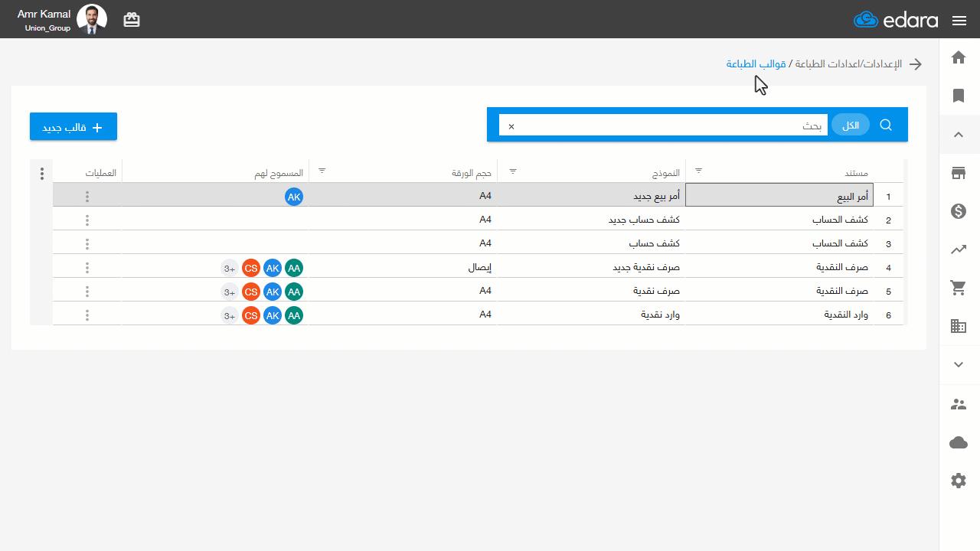Open the hamburger menu in header
980x551 pixels.
coord(959,21)
